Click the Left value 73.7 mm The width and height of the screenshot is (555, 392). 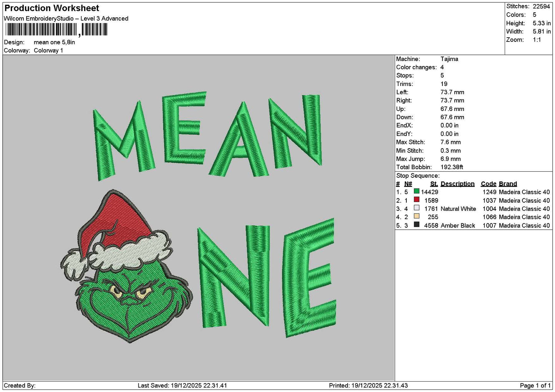[452, 92]
